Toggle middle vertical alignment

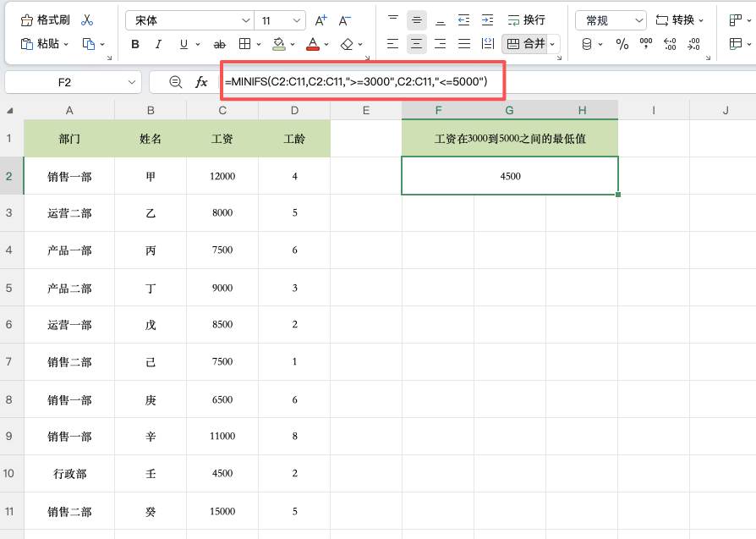[x=417, y=19]
